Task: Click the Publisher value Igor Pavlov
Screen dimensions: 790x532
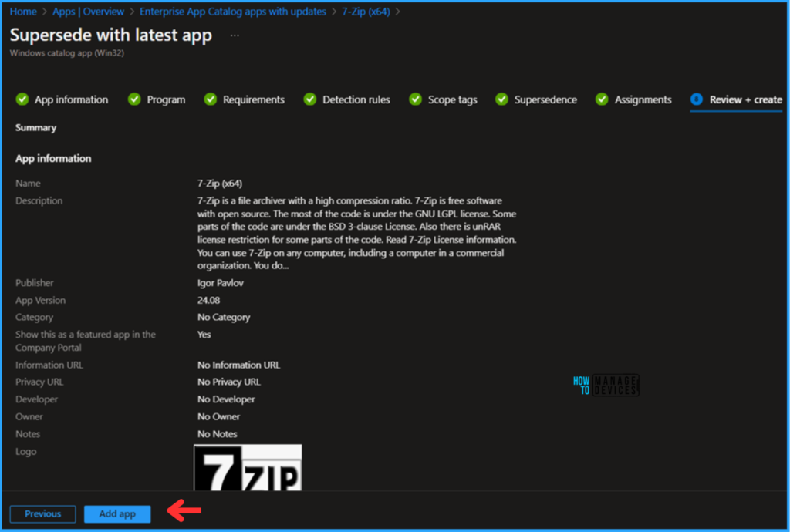Action: [x=220, y=283]
